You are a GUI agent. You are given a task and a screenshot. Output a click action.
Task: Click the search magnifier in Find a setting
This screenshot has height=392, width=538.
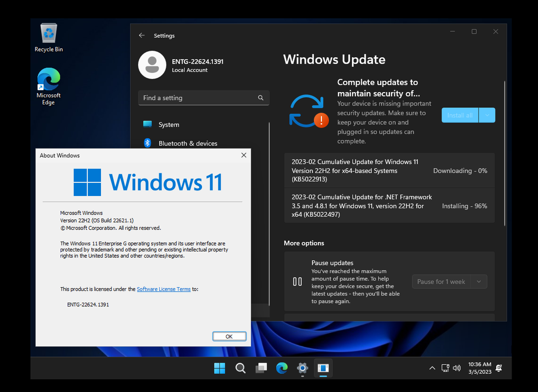261,98
